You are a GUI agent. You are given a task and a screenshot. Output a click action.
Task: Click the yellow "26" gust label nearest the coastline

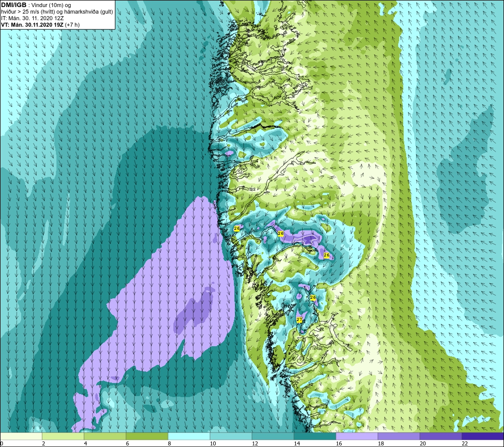pyautogui.click(x=237, y=228)
